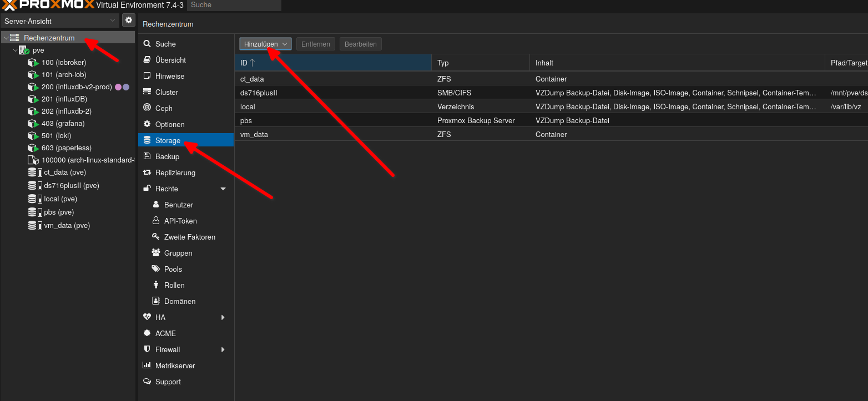The image size is (868, 401).
Task: Click storage icon of pbs (pve)
Action: (x=35, y=212)
